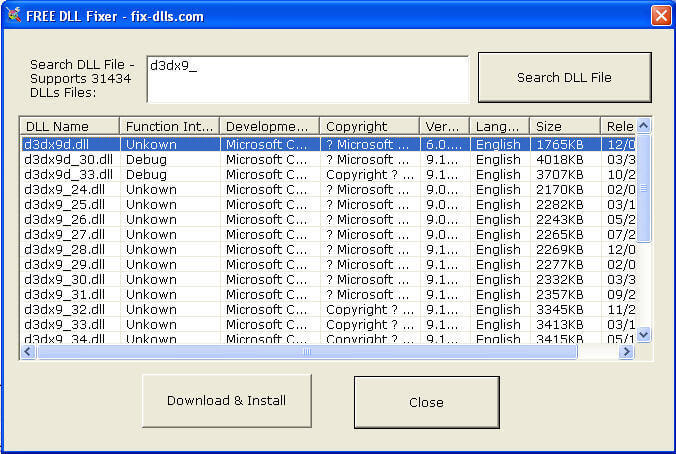Click the FREE DLL Fixer title bar icon
The width and height of the screenshot is (676, 454).
[14, 15]
